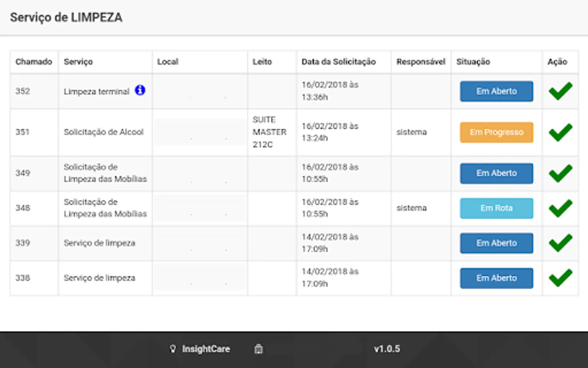Select call number 338
The height and width of the screenshot is (368, 588).
coord(23,278)
